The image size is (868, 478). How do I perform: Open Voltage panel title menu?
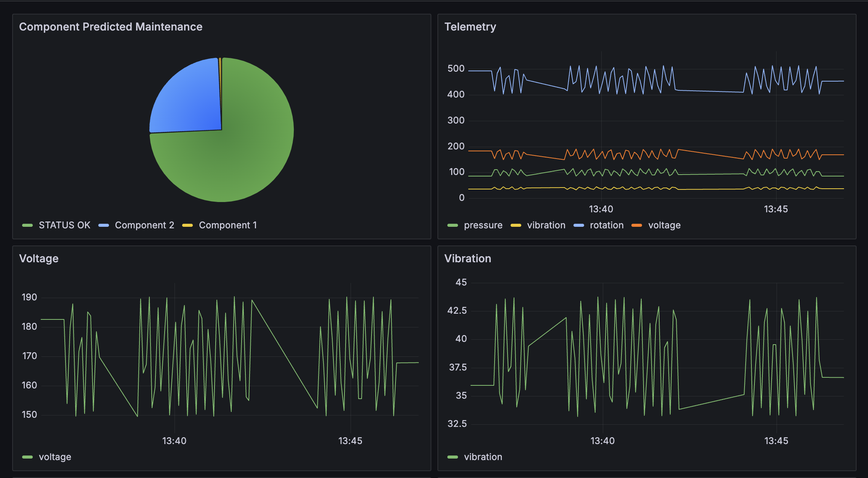(39, 258)
